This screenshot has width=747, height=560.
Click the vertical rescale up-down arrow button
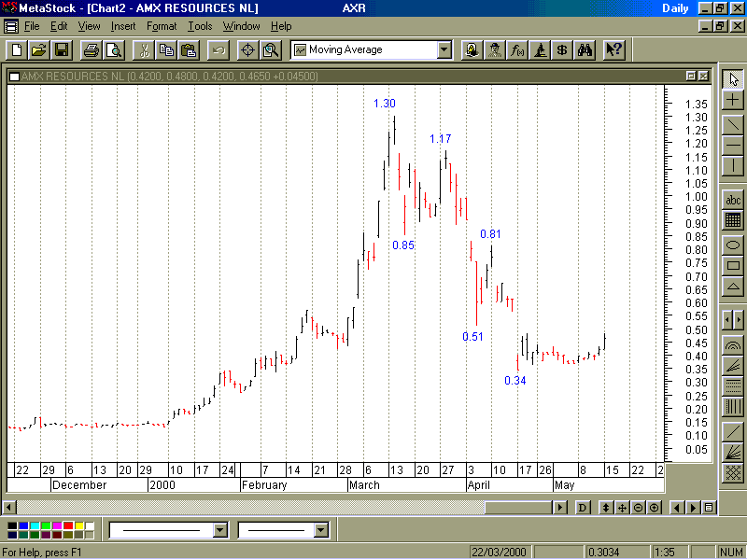tap(605, 508)
